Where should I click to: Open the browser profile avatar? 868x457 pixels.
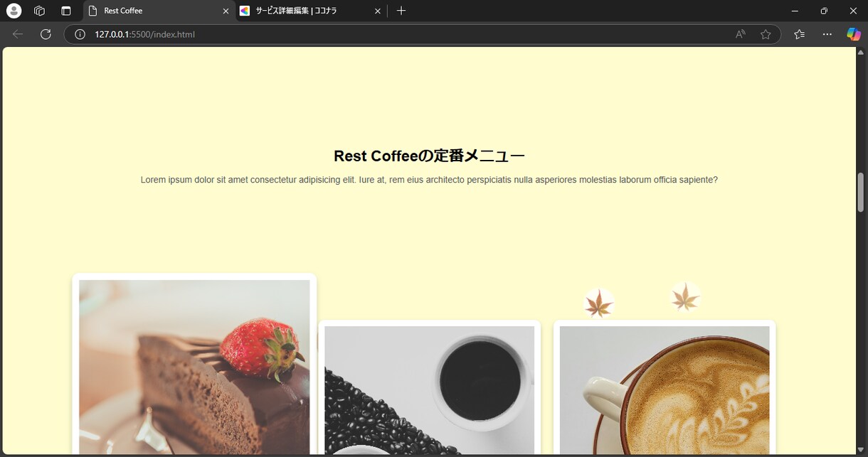click(x=14, y=11)
